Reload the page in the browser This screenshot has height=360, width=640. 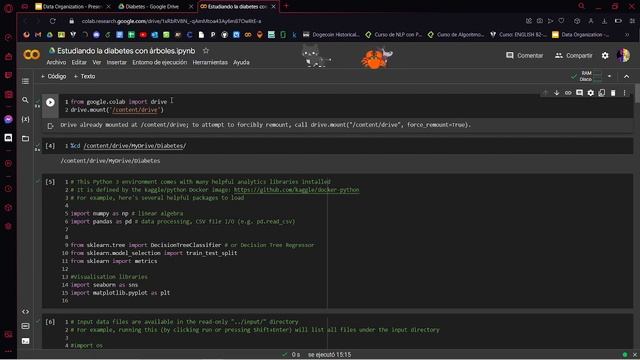[53, 21]
